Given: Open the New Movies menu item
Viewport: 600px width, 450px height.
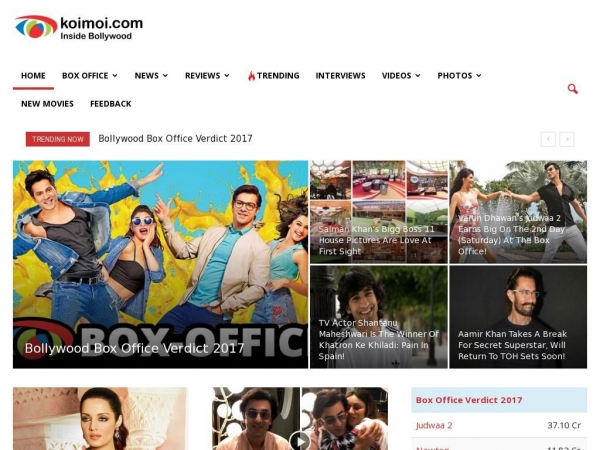Looking at the screenshot, I should click(x=47, y=104).
